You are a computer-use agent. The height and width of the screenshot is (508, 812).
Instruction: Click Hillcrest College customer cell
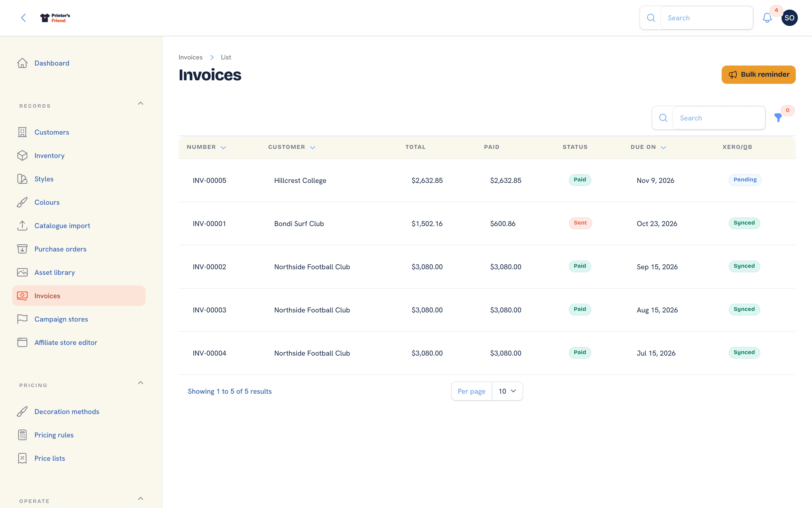(x=300, y=180)
